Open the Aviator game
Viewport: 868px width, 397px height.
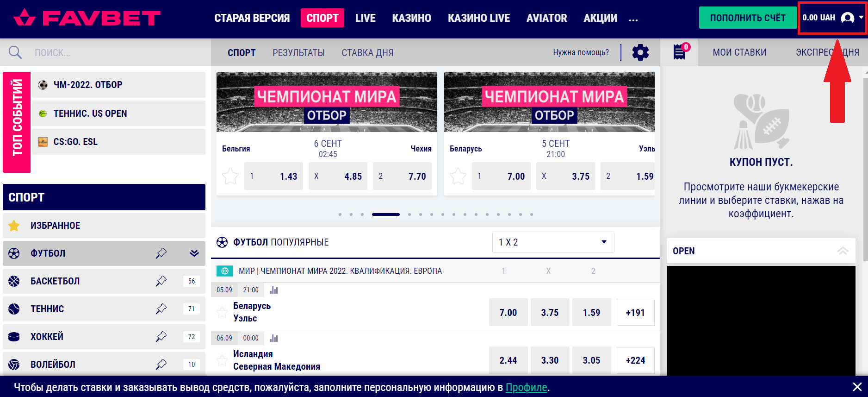point(546,18)
